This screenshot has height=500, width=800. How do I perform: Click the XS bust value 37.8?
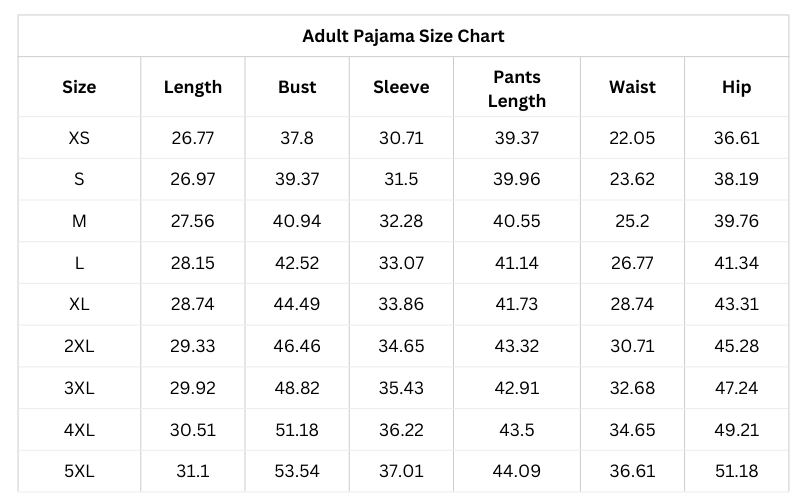coord(297,138)
